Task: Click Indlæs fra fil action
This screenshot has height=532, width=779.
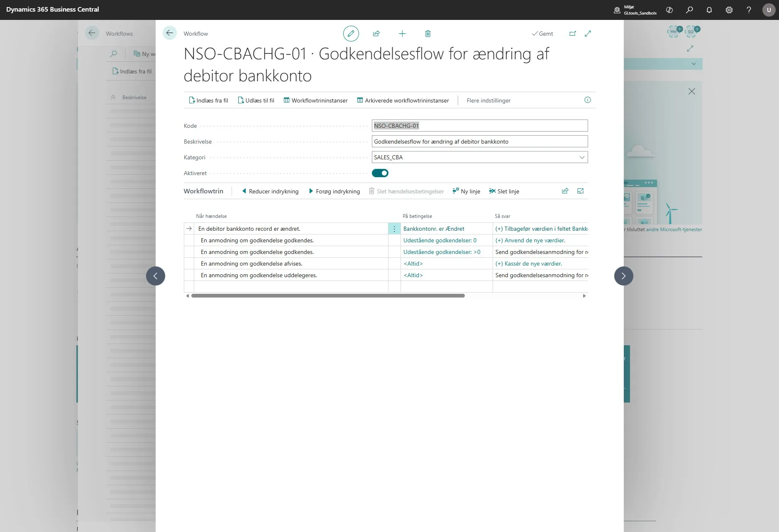Action: pyautogui.click(x=208, y=100)
